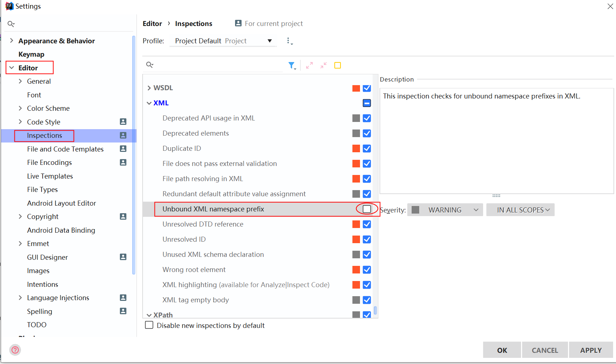
Task: Expand the General settings node
Action: [x=20, y=81]
